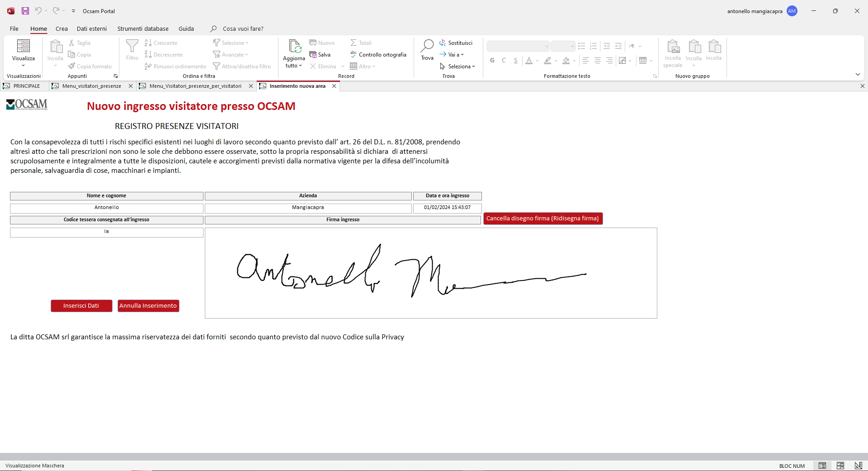Click the Annulla Inserimento button

(148, 306)
